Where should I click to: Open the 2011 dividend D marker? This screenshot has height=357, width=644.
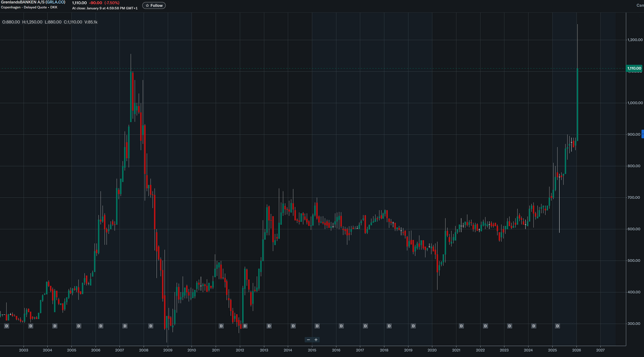(221, 325)
